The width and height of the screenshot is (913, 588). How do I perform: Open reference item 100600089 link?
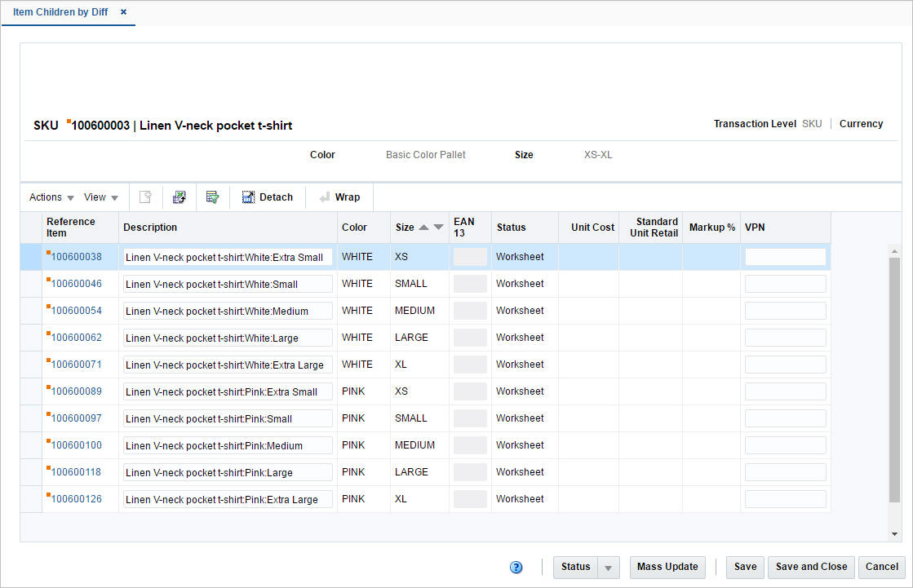click(76, 391)
